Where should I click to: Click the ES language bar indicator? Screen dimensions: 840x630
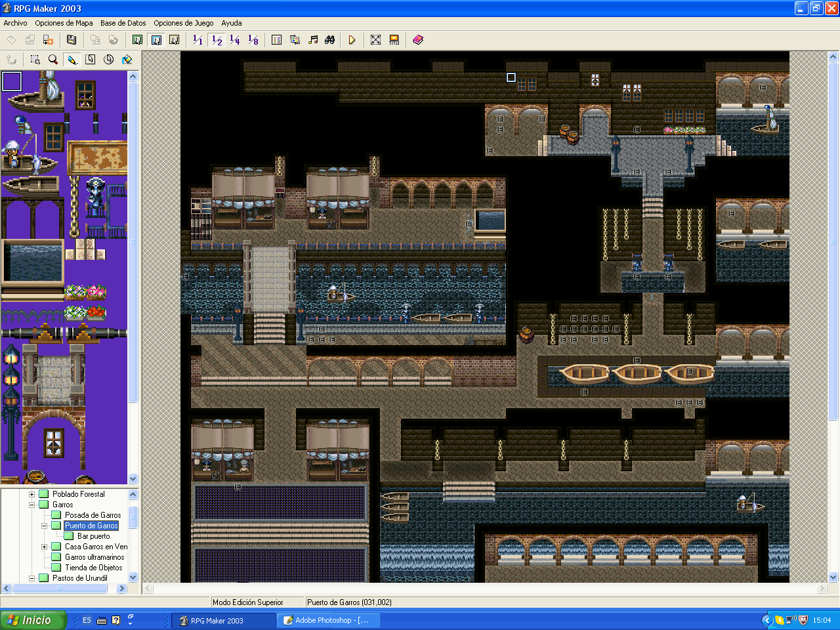tap(87, 620)
